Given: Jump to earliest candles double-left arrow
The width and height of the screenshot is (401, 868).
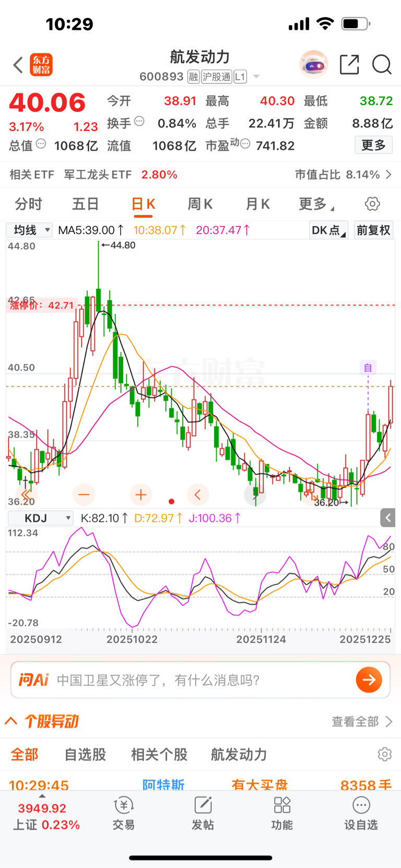Looking at the screenshot, I should pyautogui.click(x=27, y=494).
